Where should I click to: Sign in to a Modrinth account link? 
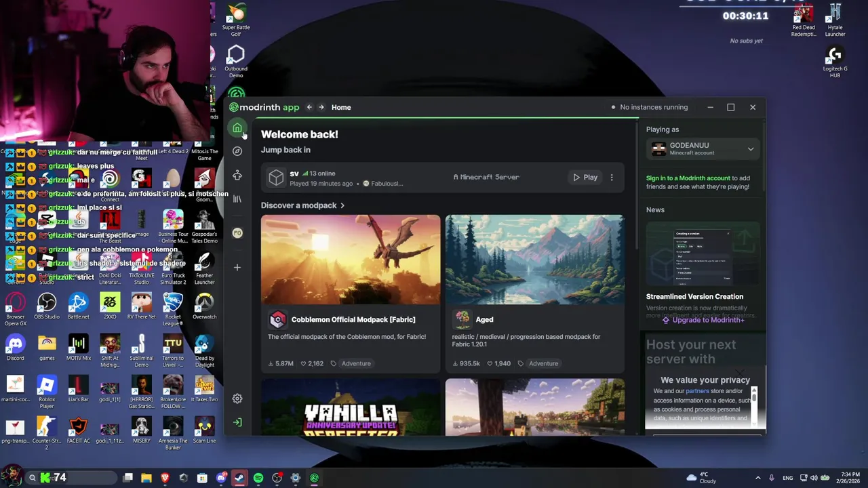click(x=688, y=178)
